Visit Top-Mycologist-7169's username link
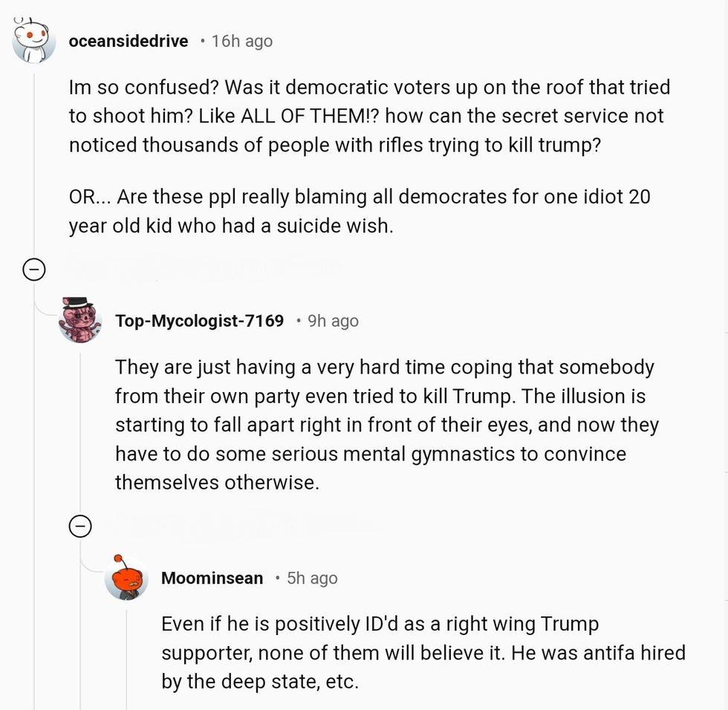 199,321
